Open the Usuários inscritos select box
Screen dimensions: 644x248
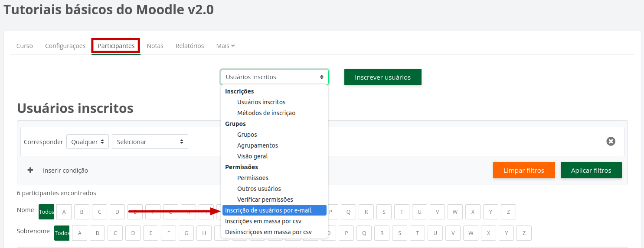(275, 77)
